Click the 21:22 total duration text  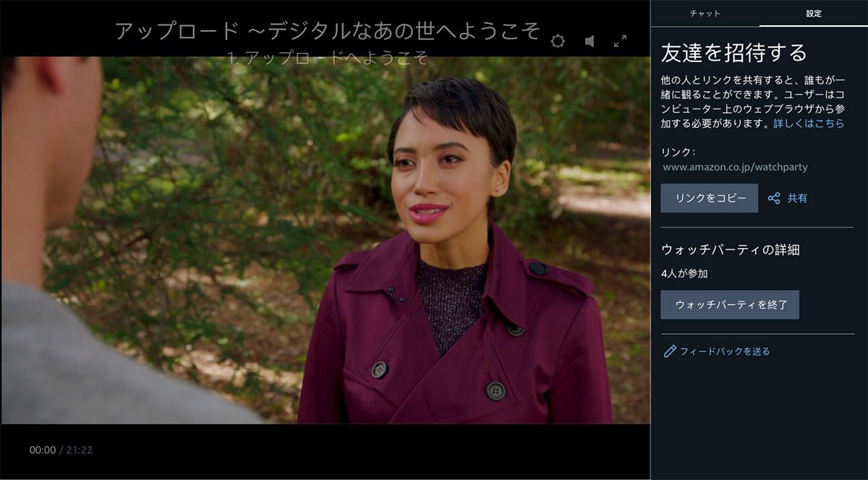(80, 450)
